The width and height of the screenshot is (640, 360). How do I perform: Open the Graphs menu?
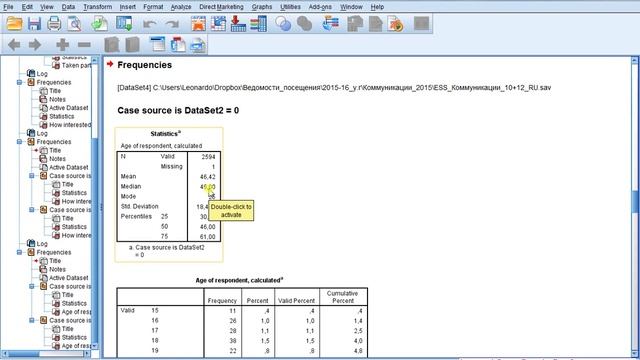262,7
